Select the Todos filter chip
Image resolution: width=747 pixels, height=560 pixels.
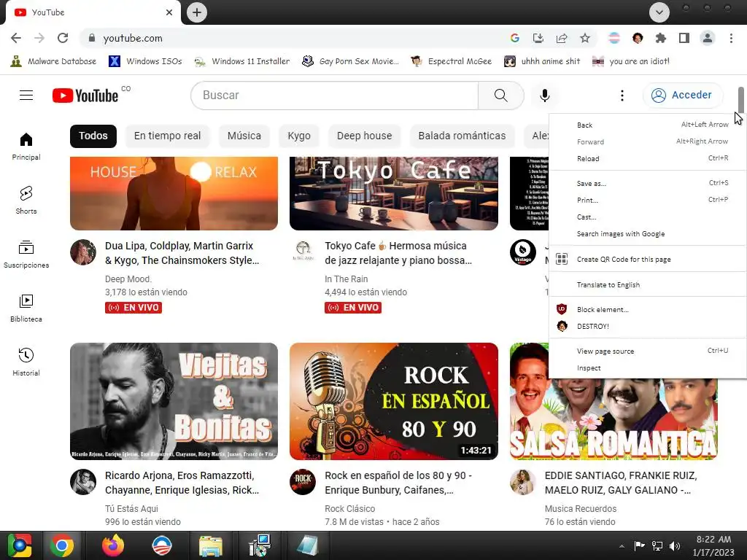tap(93, 136)
